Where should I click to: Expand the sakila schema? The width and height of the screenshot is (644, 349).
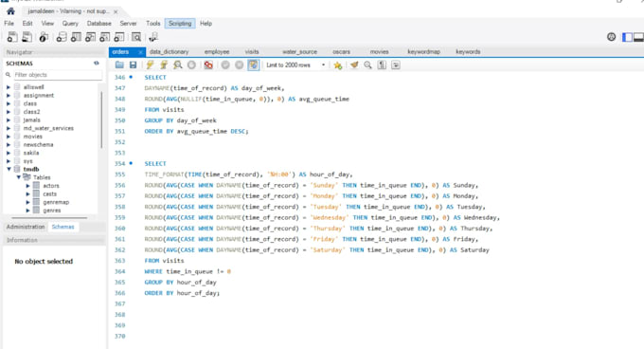pyautogui.click(x=9, y=153)
